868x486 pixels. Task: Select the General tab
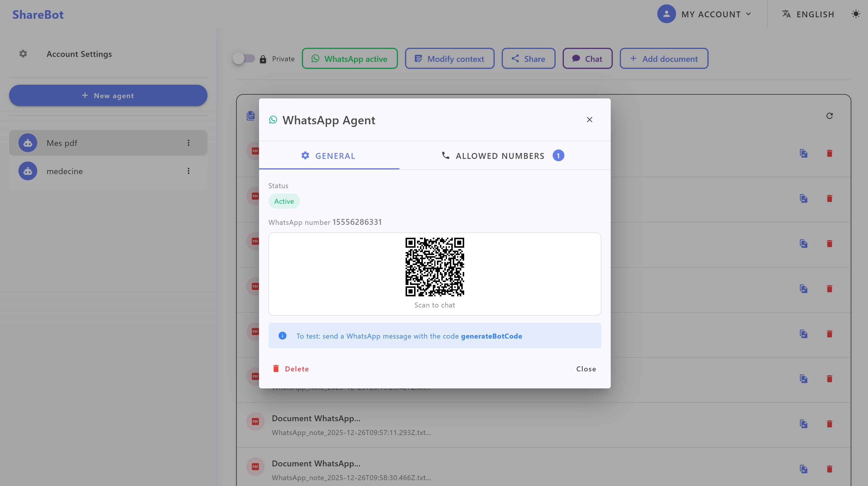pos(329,156)
